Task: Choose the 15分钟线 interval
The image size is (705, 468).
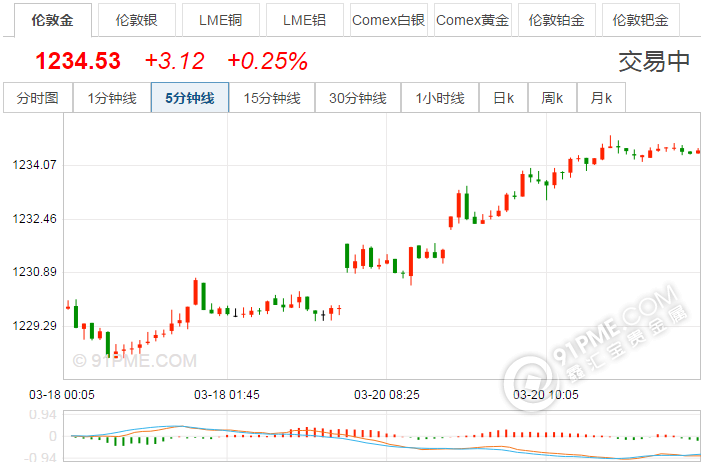Action: 272,98
